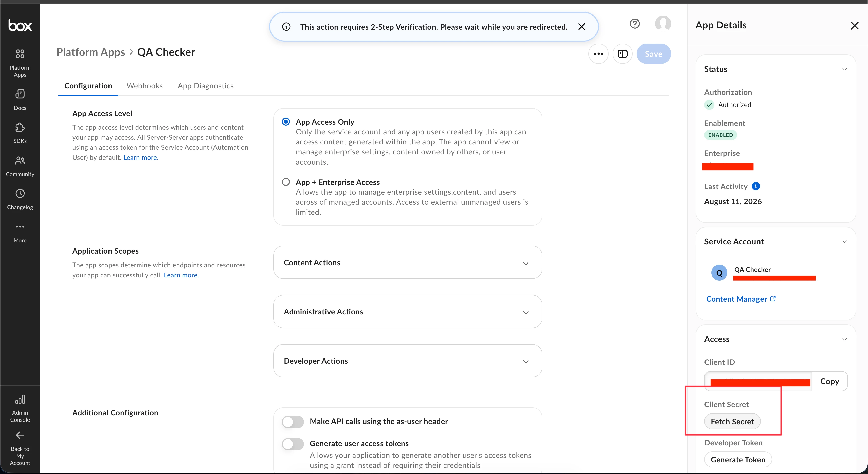Save the app configuration
Image resolution: width=868 pixels, height=474 pixels.
653,54
